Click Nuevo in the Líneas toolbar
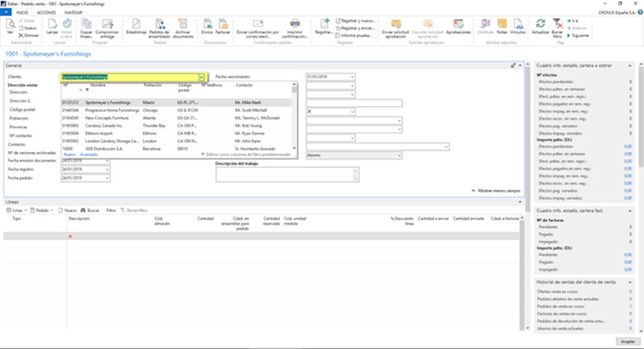644x349 pixels. tap(67, 210)
